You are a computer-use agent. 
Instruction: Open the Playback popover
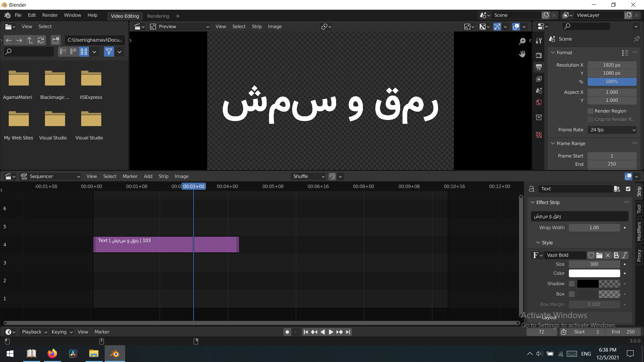tap(34, 332)
